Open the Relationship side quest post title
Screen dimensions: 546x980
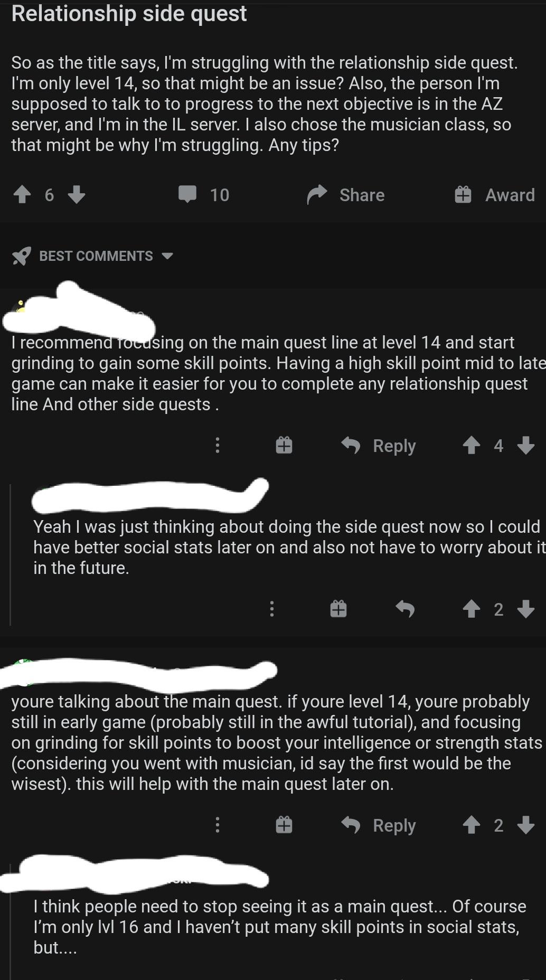coord(129,14)
